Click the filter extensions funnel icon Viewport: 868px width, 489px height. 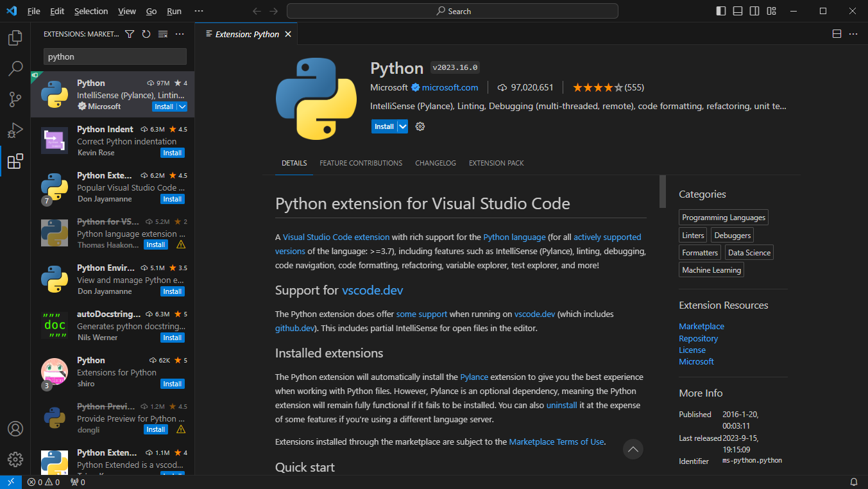130,34
